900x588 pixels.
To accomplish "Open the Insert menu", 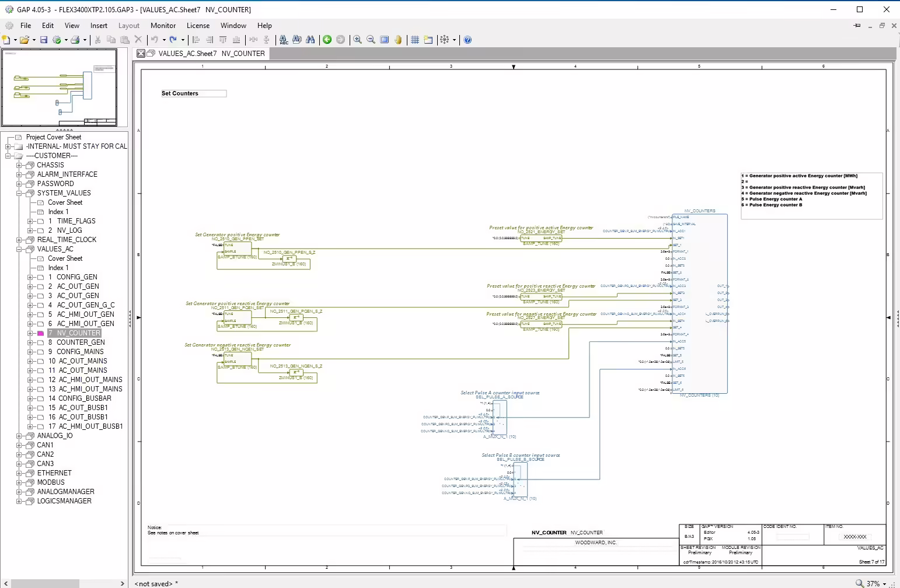I will (x=99, y=26).
